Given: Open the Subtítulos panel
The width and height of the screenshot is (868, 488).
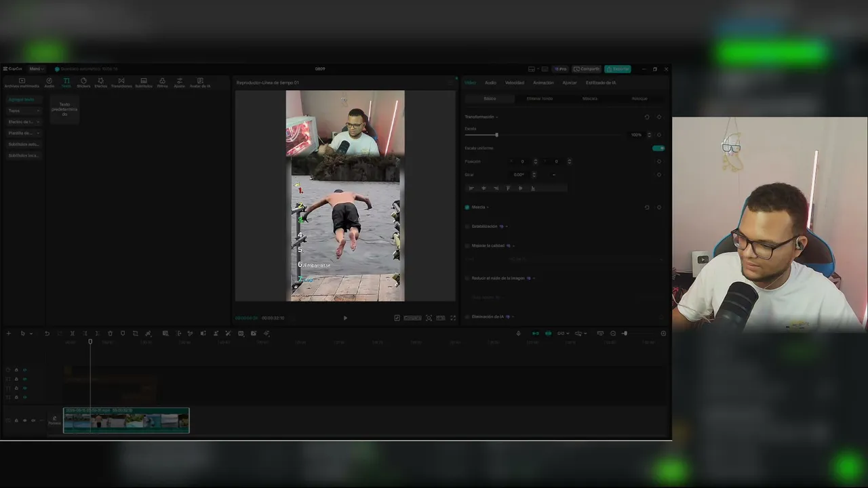Looking at the screenshot, I should (144, 83).
